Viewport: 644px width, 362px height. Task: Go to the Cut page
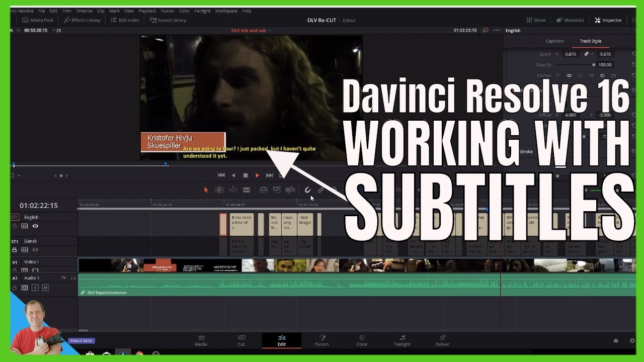[x=241, y=340]
